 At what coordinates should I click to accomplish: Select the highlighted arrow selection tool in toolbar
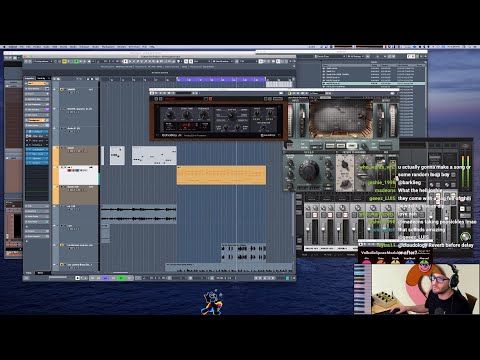click(126, 61)
